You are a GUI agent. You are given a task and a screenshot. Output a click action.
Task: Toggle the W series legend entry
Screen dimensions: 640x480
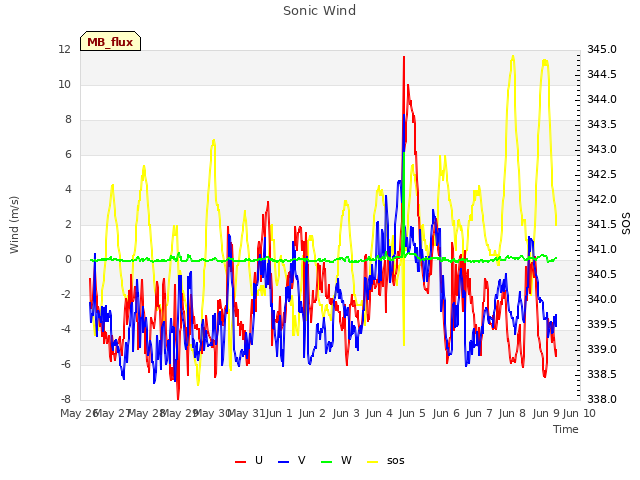point(336,460)
